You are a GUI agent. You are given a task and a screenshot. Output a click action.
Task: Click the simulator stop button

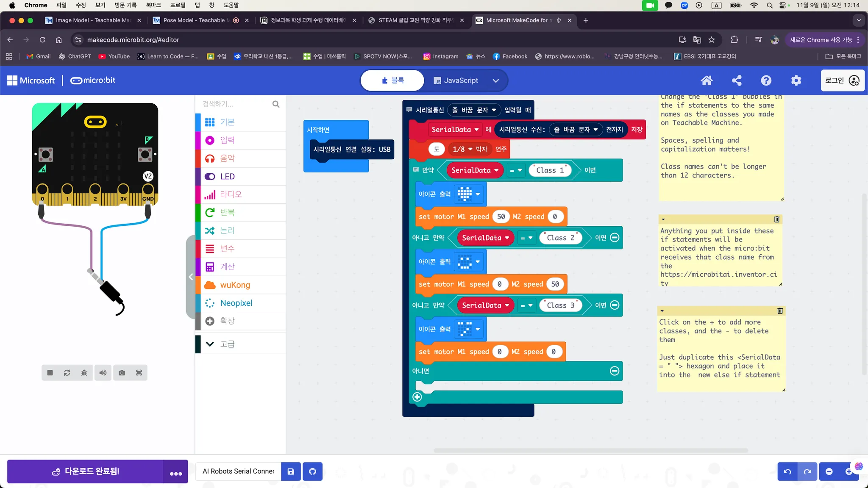coord(50,373)
